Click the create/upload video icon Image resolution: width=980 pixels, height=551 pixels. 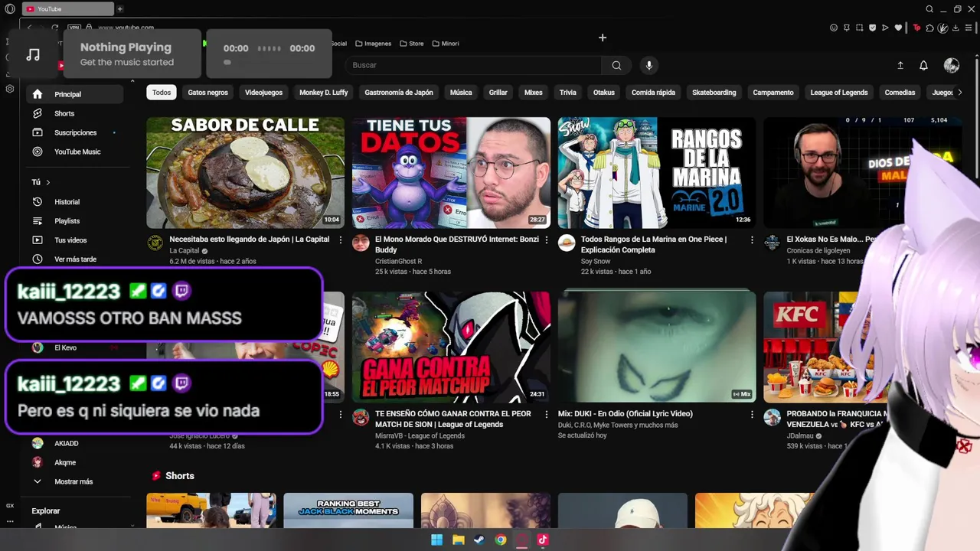[x=900, y=66]
